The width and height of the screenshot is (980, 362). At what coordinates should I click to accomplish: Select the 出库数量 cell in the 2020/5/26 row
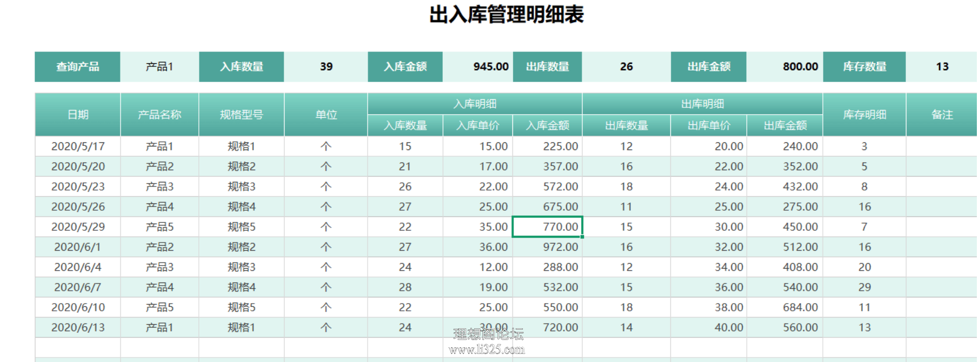626,207
